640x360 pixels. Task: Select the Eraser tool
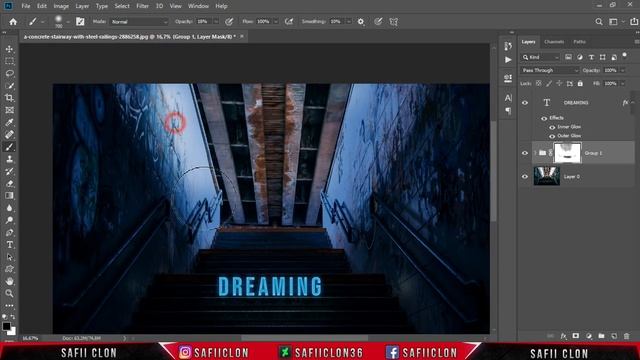(x=9, y=184)
